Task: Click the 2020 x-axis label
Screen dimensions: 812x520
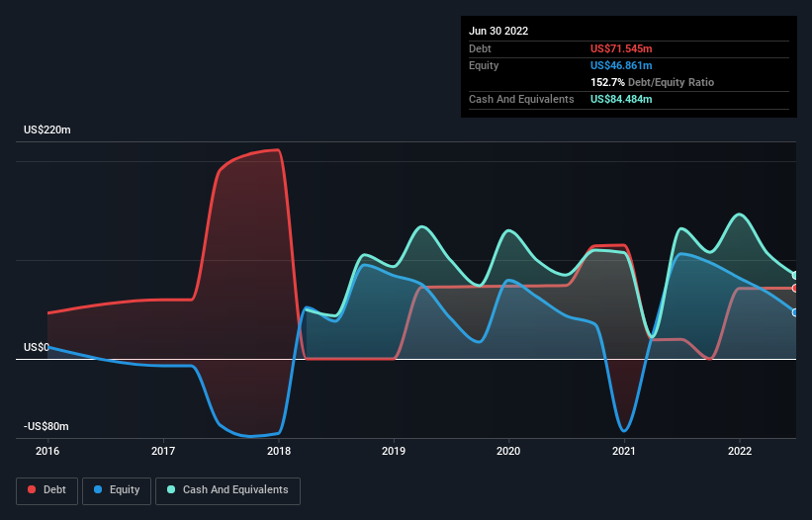Action: point(508,451)
